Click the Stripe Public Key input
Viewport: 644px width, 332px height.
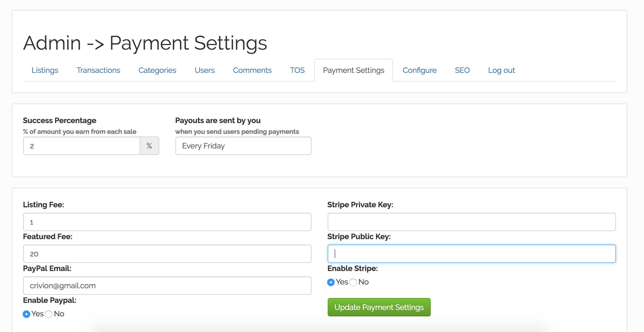coord(472,253)
